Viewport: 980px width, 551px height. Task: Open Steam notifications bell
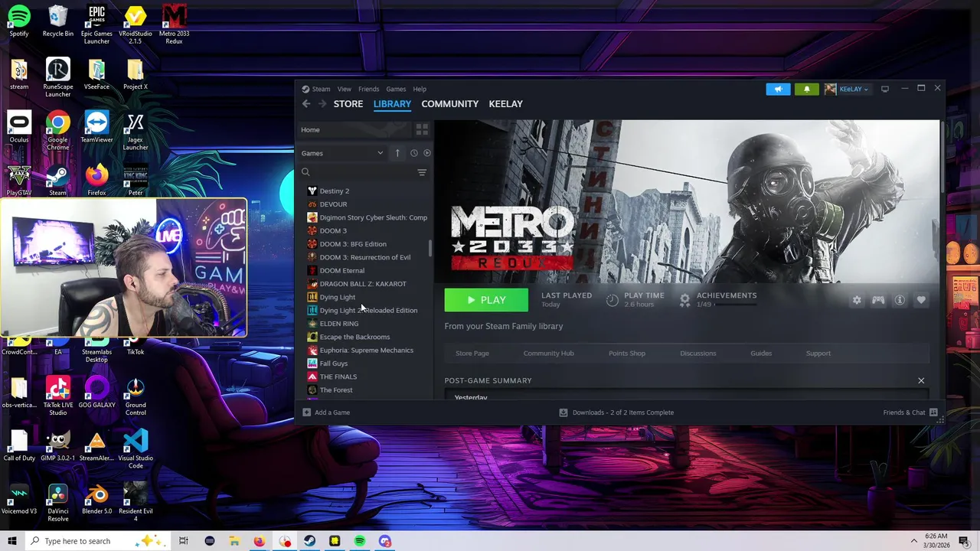(806, 90)
